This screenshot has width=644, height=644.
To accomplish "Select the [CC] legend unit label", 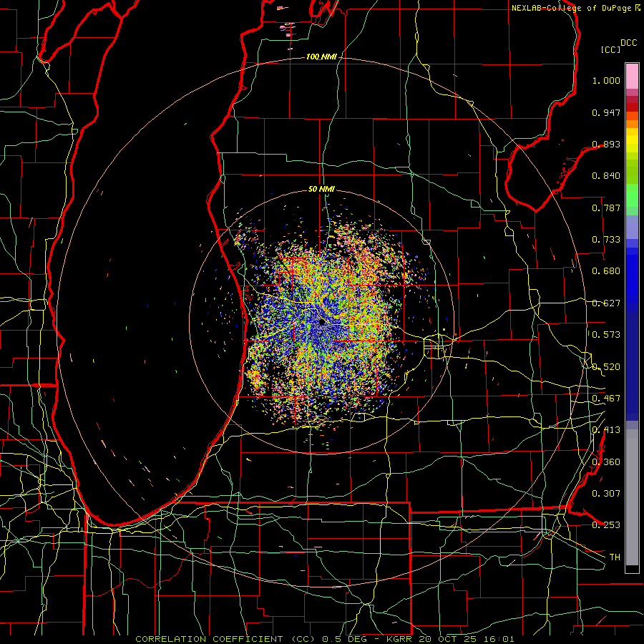I will 610,49.
